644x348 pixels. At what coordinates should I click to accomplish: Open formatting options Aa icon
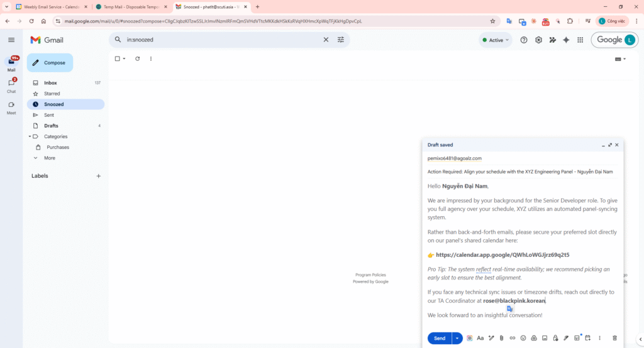pyautogui.click(x=480, y=338)
